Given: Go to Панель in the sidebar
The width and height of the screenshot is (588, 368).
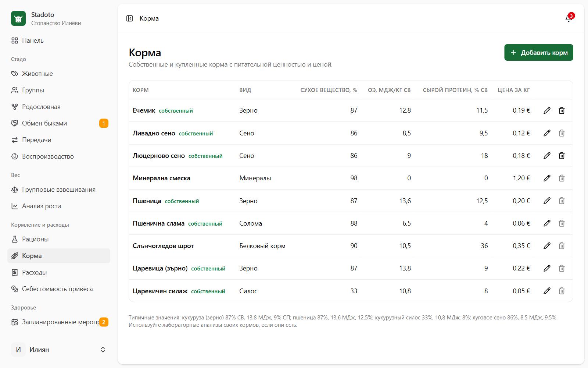Looking at the screenshot, I should [x=59, y=40].
